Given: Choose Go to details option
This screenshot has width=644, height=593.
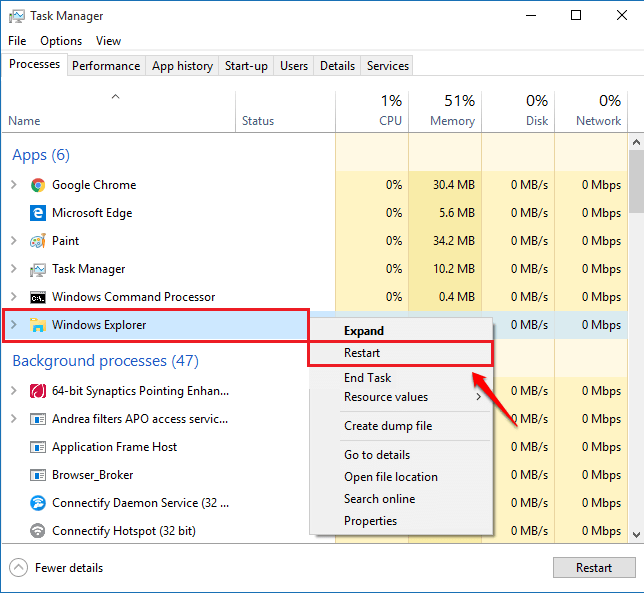Looking at the screenshot, I should (401, 455).
